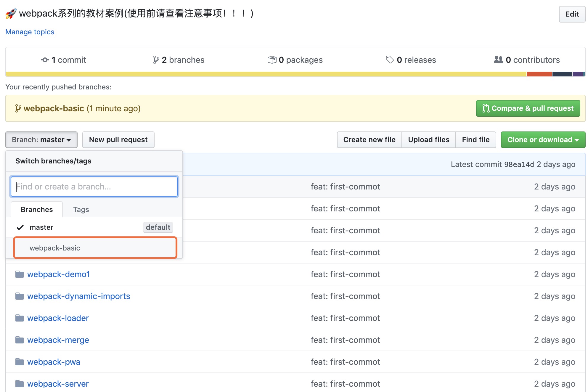Focus the Find or create a branch field
588x392 pixels.
click(x=94, y=187)
